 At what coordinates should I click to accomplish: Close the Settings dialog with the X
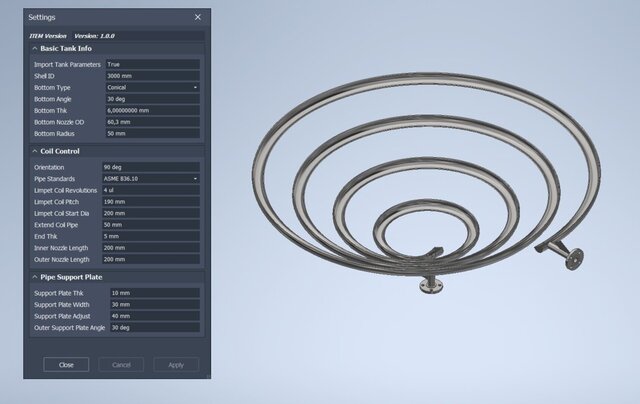pyautogui.click(x=197, y=17)
